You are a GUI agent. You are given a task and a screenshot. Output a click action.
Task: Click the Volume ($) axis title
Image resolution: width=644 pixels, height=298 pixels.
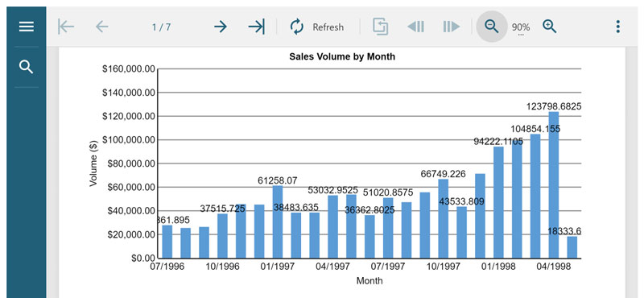click(93, 163)
